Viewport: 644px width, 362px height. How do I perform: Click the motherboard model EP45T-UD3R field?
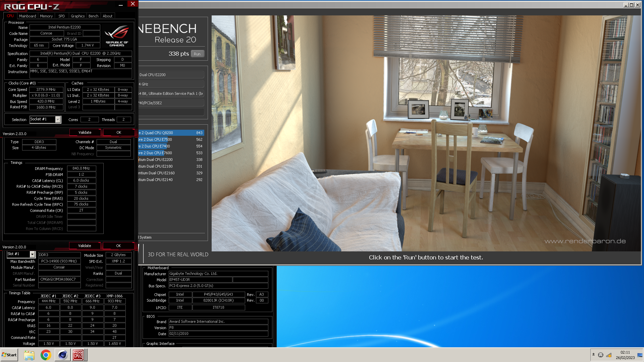point(200,280)
